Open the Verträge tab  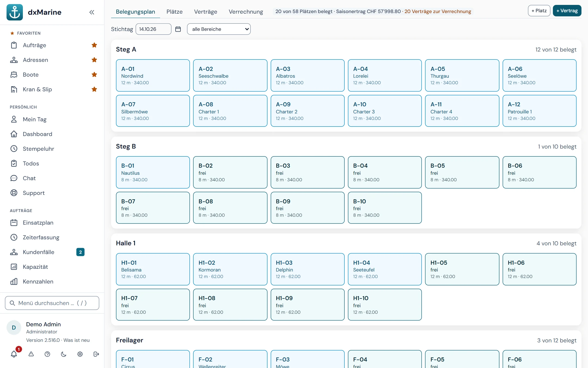[x=206, y=12]
